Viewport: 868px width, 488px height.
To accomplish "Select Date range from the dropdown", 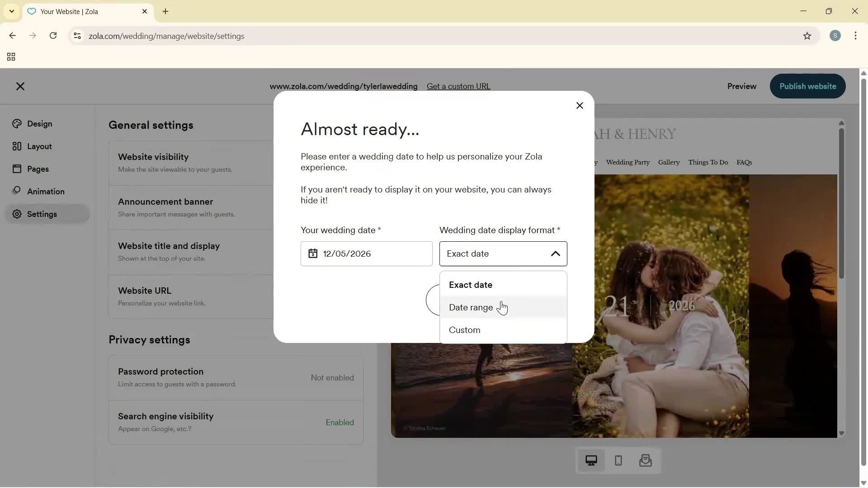I will click(x=471, y=307).
